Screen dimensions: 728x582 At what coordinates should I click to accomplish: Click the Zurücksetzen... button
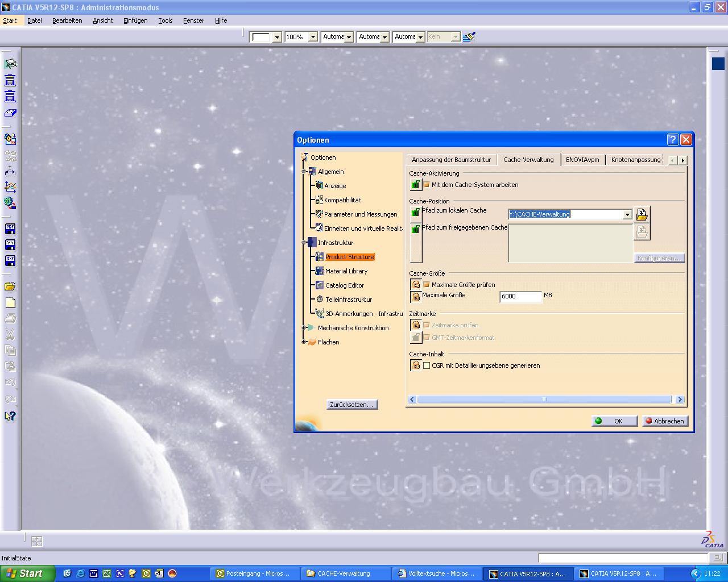[353, 405]
